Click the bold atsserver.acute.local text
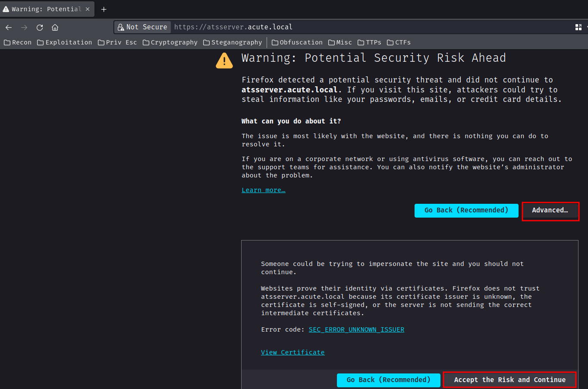Image resolution: width=588 pixels, height=389 pixels. click(x=289, y=90)
